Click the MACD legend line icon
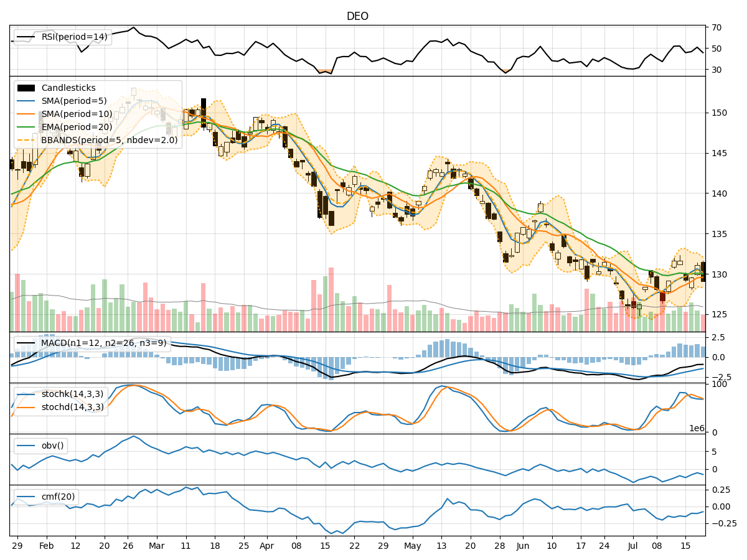 27,343
